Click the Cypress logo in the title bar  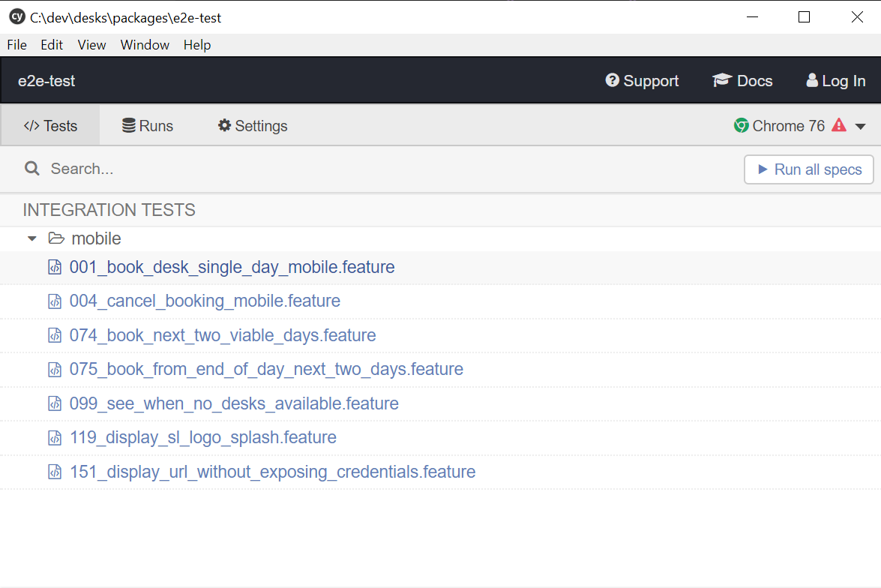coord(16,17)
